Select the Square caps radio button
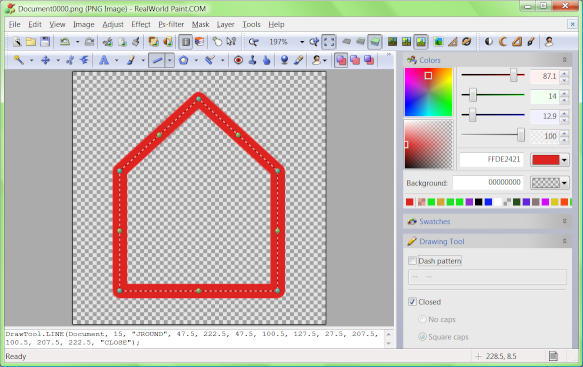Image resolution: width=583 pixels, height=367 pixels. coord(422,337)
